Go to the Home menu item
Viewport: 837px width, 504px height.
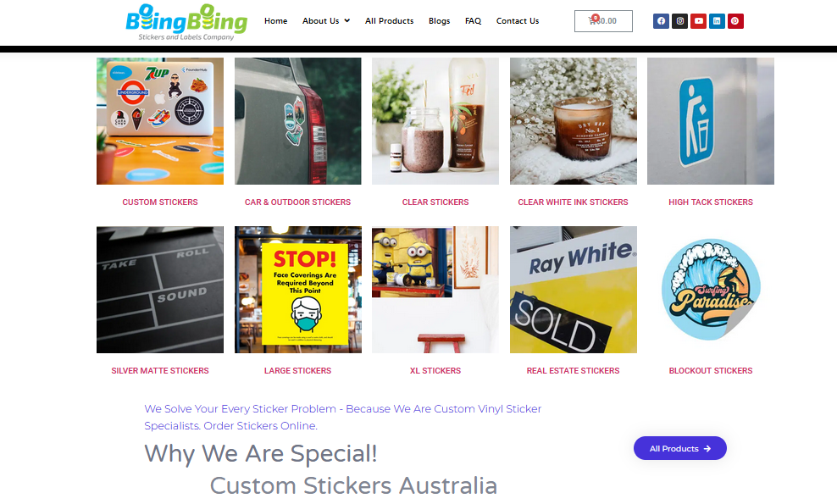(275, 21)
